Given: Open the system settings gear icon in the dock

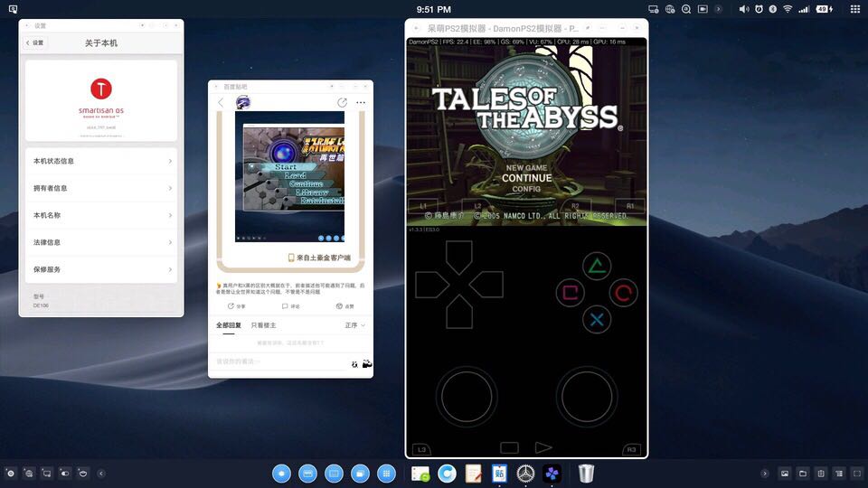Looking at the screenshot, I should [525, 474].
